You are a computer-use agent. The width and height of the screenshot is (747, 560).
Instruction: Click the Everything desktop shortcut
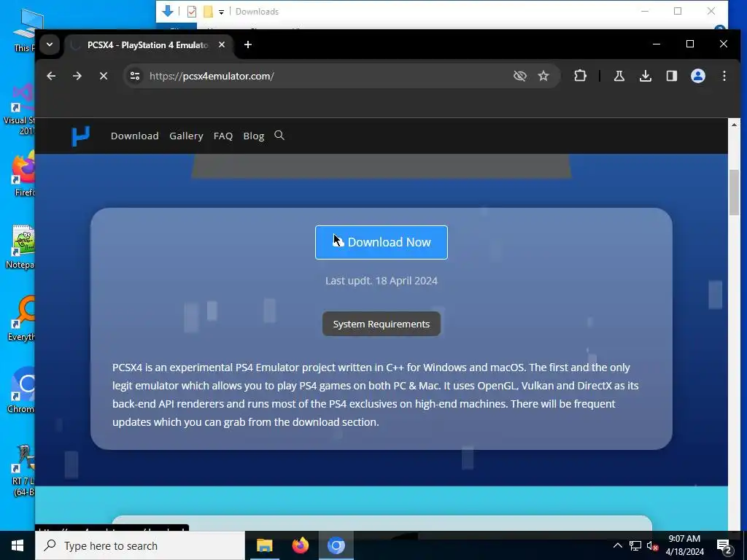(x=22, y=319)
